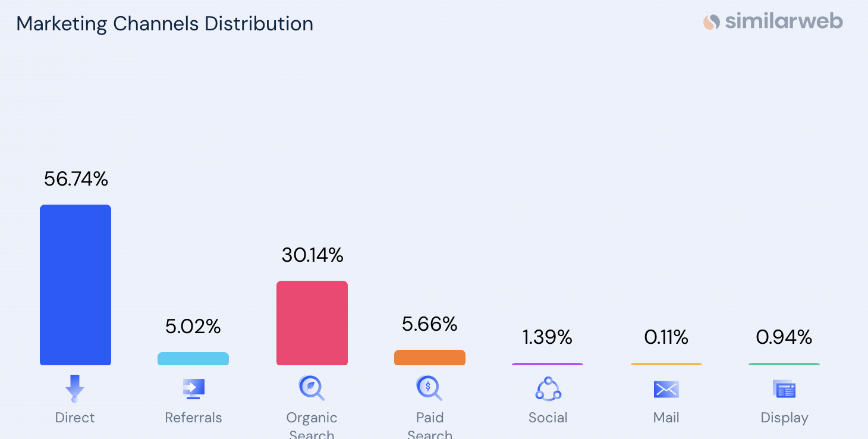Select the blue Direct traffic bar

pos(76,285)
